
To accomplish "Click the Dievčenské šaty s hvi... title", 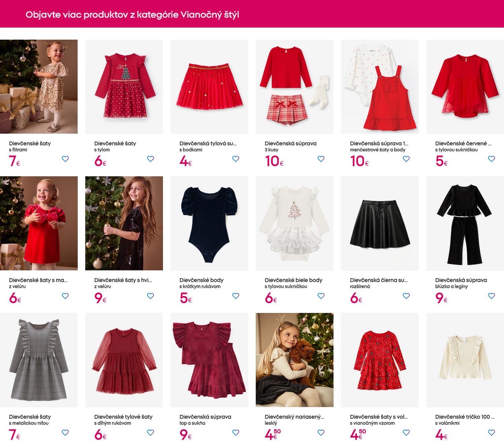I will click(123, 280).
